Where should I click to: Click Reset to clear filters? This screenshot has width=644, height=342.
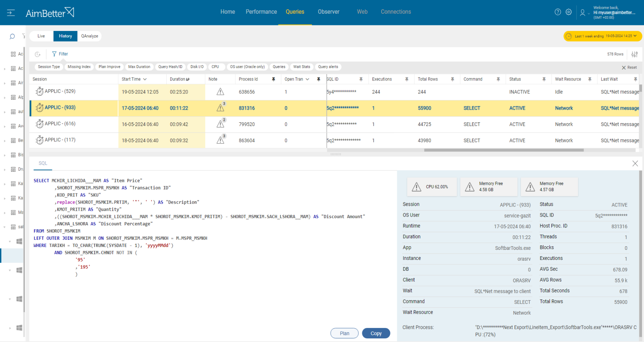tap(629, 68)
